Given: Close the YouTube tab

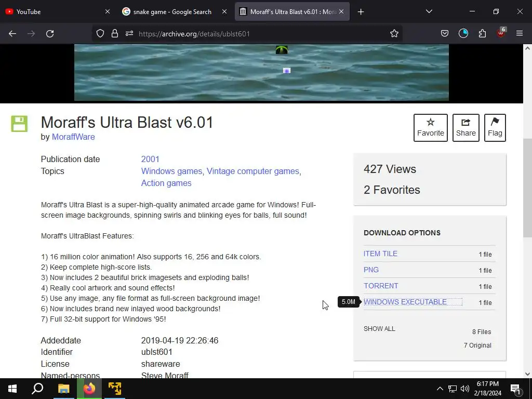Looking at the screenshot, I should (108, 11).
